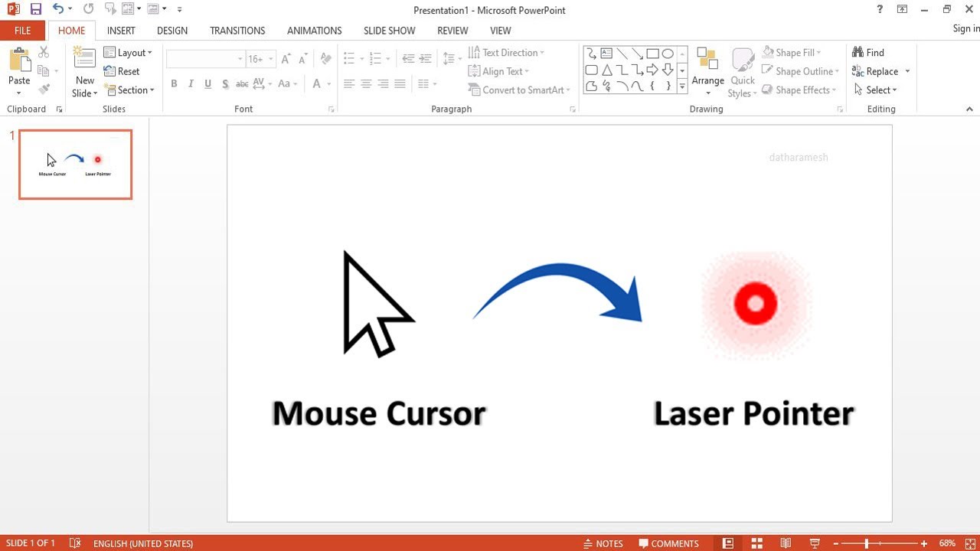
Task: Switch to the SLIDE SHOW tab
Action: pos(389,31)
